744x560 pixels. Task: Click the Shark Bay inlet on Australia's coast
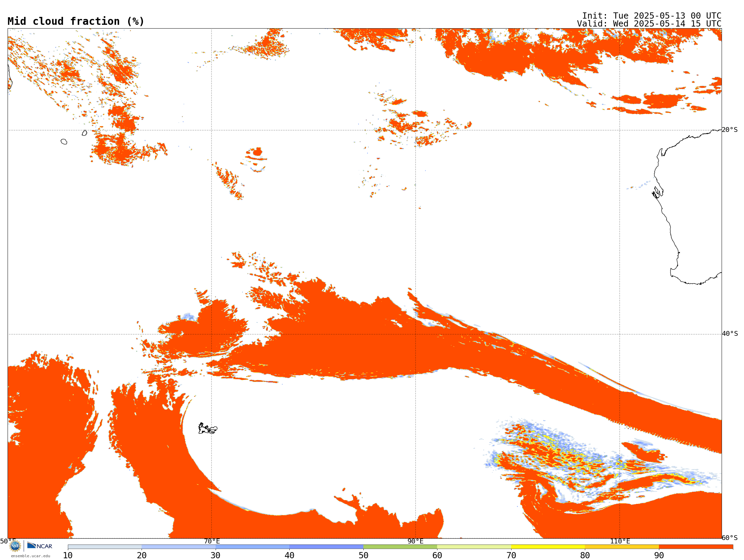[657, 193]
